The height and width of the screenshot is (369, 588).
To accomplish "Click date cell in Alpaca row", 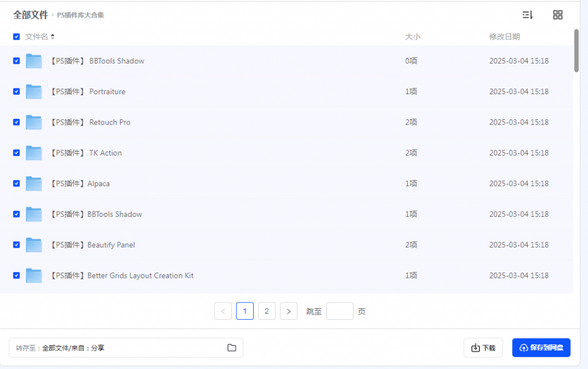I will coord(519,184).
